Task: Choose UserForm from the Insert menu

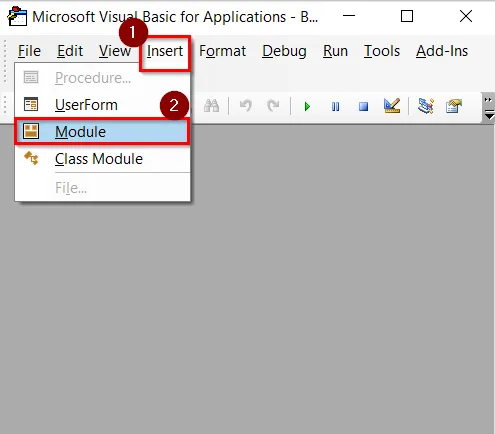Action: (x=102, y=105)
